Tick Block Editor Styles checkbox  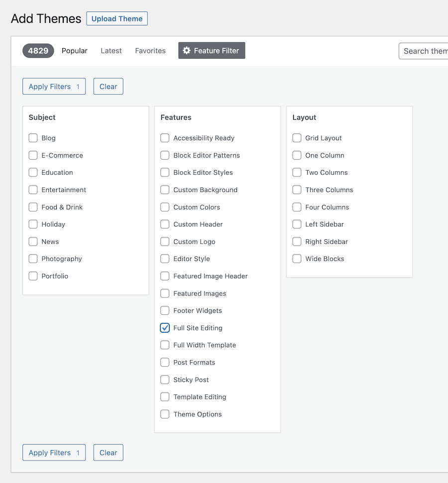165,172
